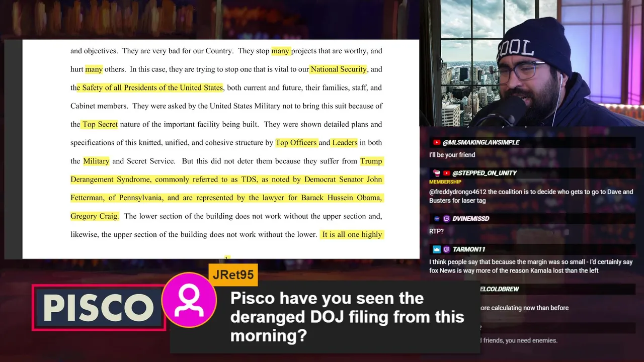Click username DVINEMISSD in chat
The image size is (644, 362).
point(470,219)
